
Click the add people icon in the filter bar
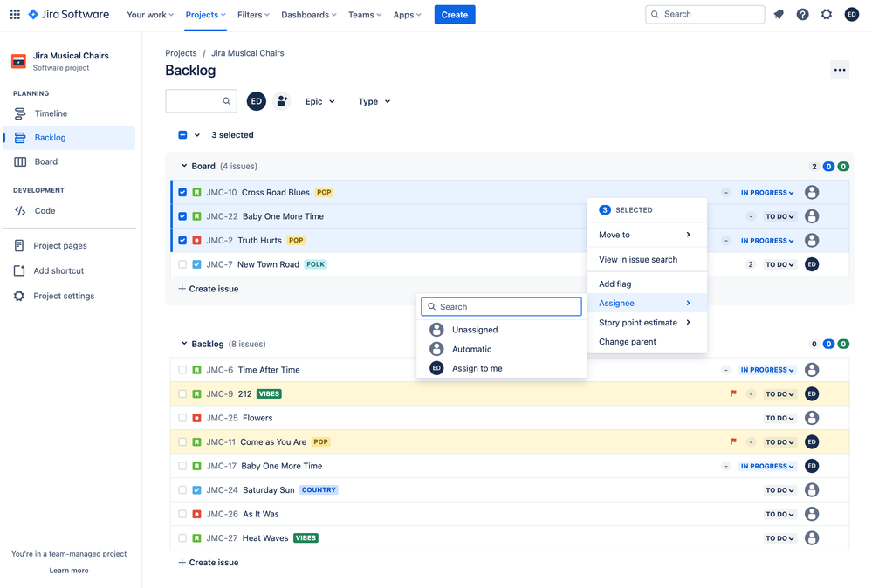[x=282, y=101]
